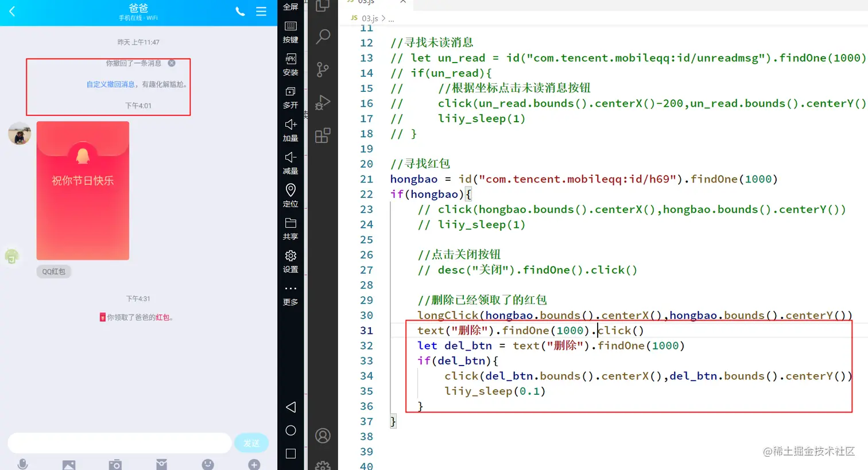Image resolution: width=868 pixels, height=470 pixels.
Task: Open the emulator 共享 shared folder
Action: [290, 229]
